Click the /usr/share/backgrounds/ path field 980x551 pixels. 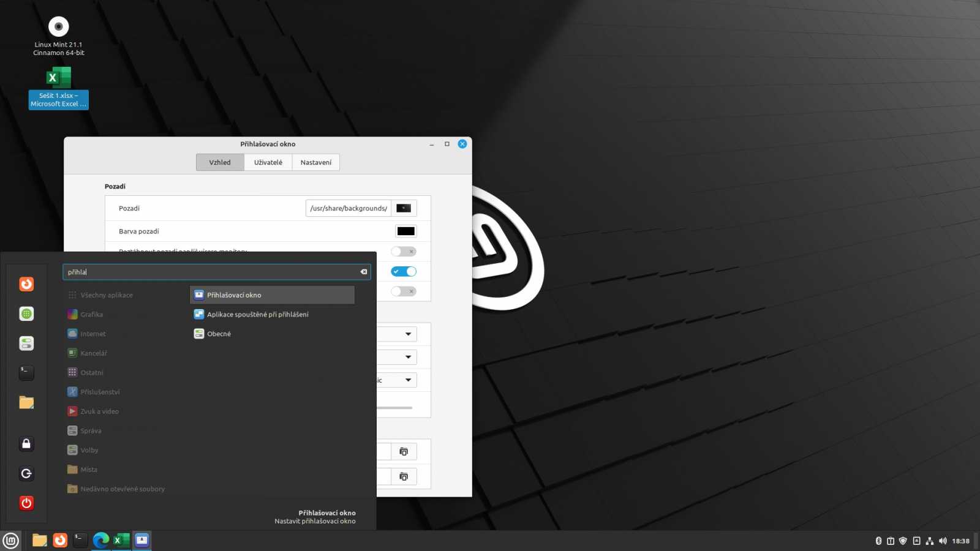[349, 208]
